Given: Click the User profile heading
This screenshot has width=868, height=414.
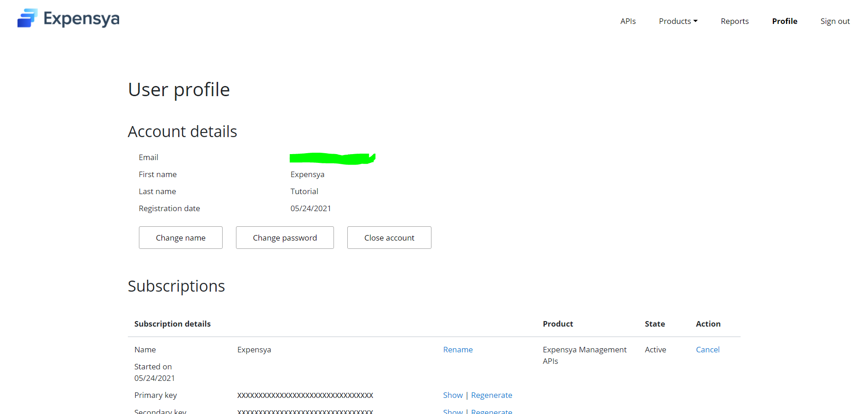Looking at the screenshot, I should (179, 90).
